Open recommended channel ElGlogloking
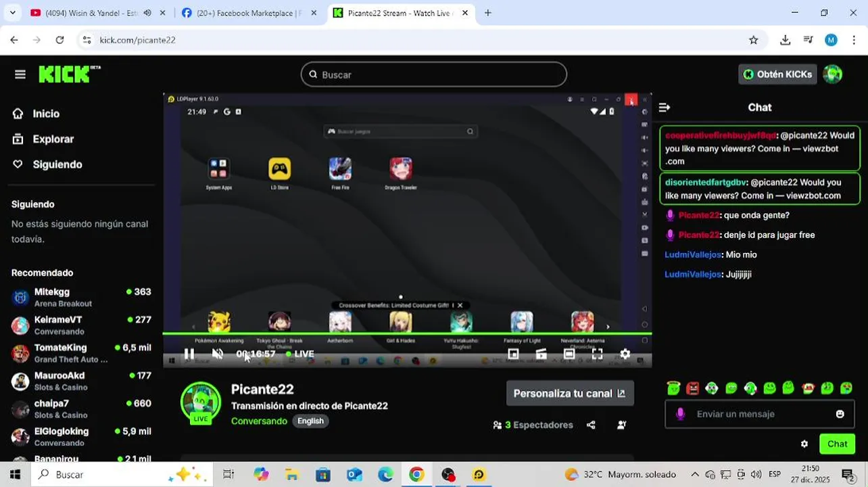 81,437
